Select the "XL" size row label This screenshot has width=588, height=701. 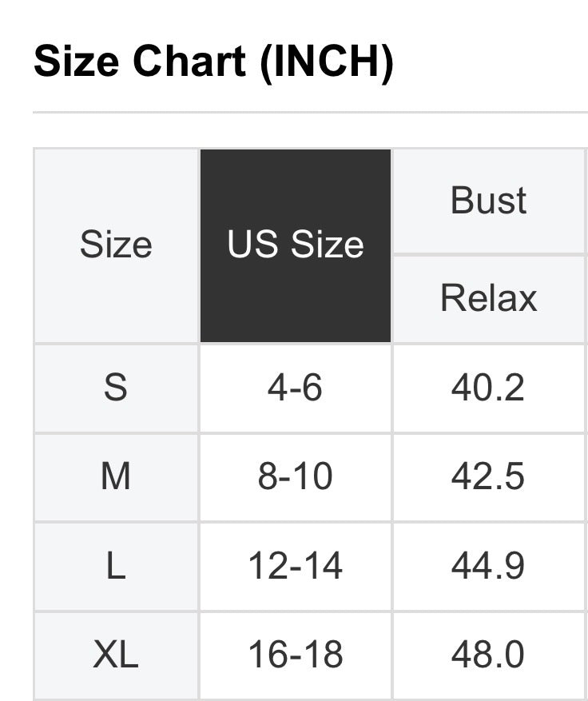pos(116,655)
